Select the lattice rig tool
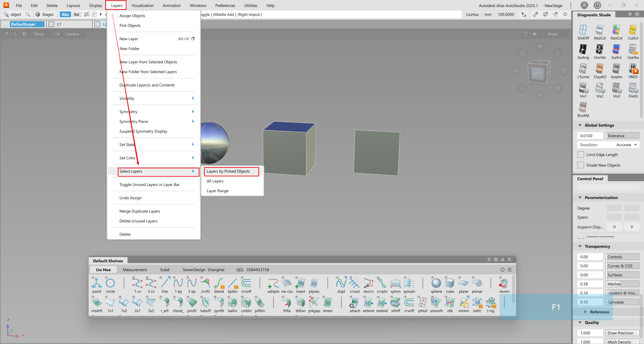Screen dimensions: 644x344 click(x=477, y=303)
